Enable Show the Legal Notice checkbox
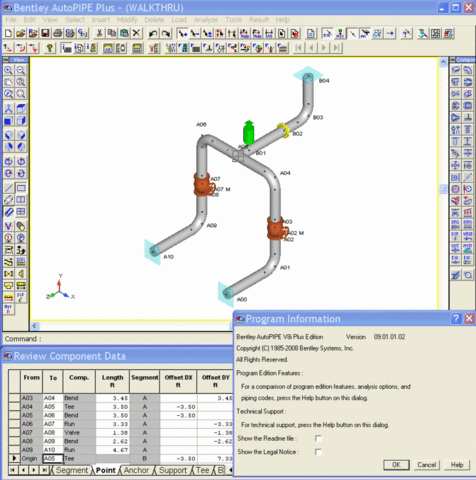Viewport: 476px width, 480px height. [x=318, y=452]
